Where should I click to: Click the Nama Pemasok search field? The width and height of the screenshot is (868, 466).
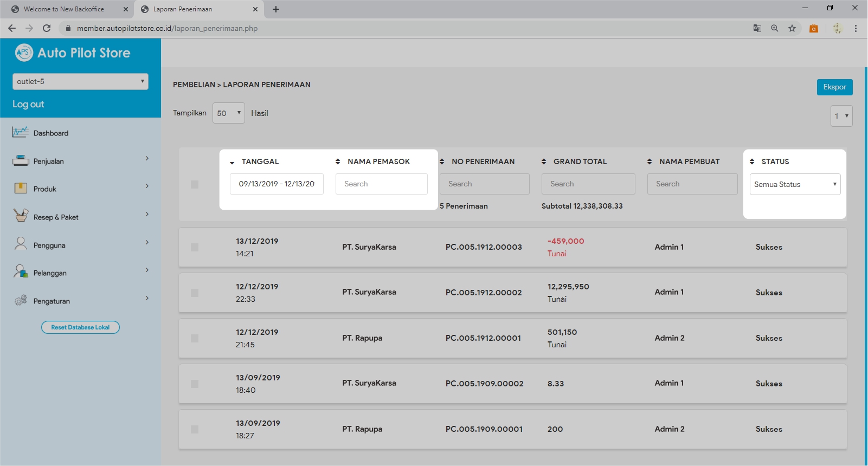[x=381, y=184]
